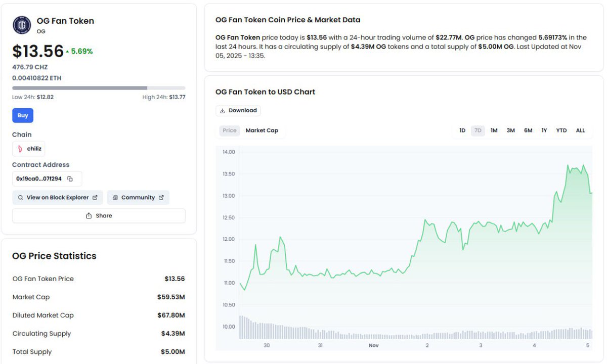Image resolution: width=607 pixels, height=364 pixels.
Task: Click the OG Fan Token logo icon
Action: [22, 25]
